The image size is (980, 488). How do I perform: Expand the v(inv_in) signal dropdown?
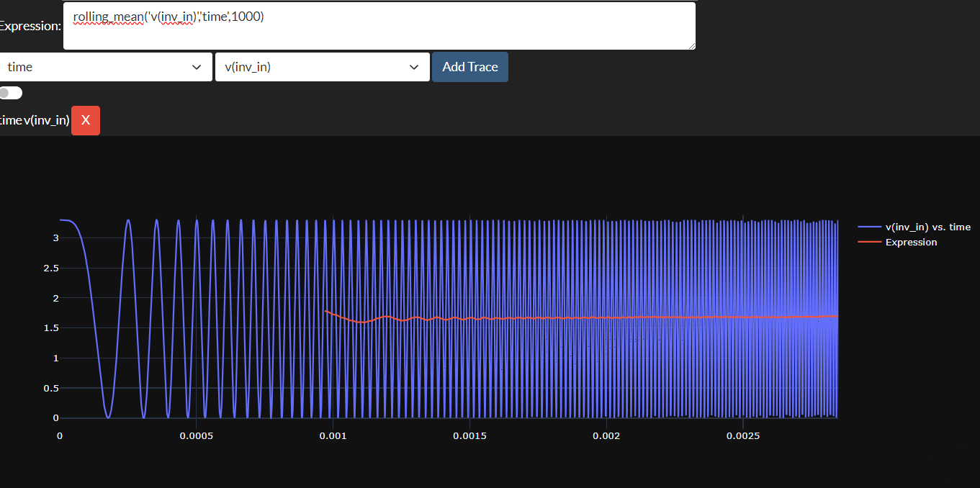322,67
